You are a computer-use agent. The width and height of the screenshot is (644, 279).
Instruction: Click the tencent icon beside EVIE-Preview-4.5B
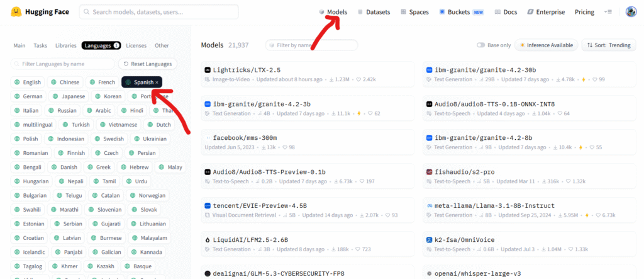pos(208,206)
